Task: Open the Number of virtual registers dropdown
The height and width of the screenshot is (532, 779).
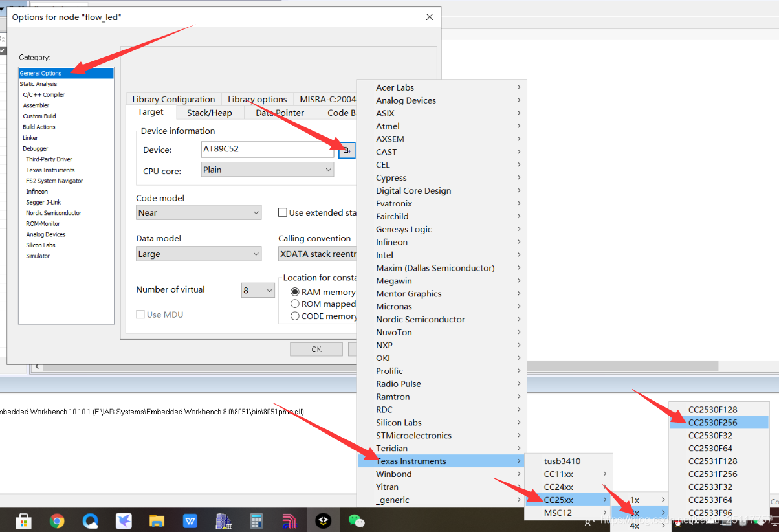Action: click(x=258, y=291)
